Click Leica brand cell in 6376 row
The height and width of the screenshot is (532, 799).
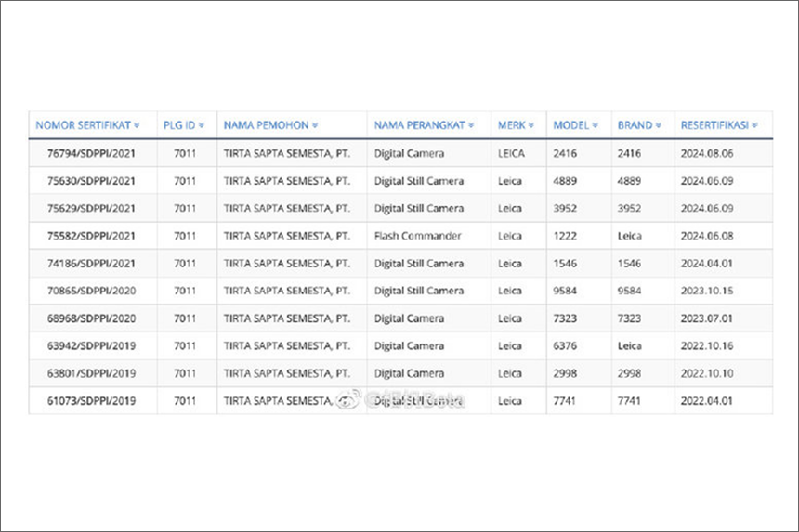tap(629, 345)
